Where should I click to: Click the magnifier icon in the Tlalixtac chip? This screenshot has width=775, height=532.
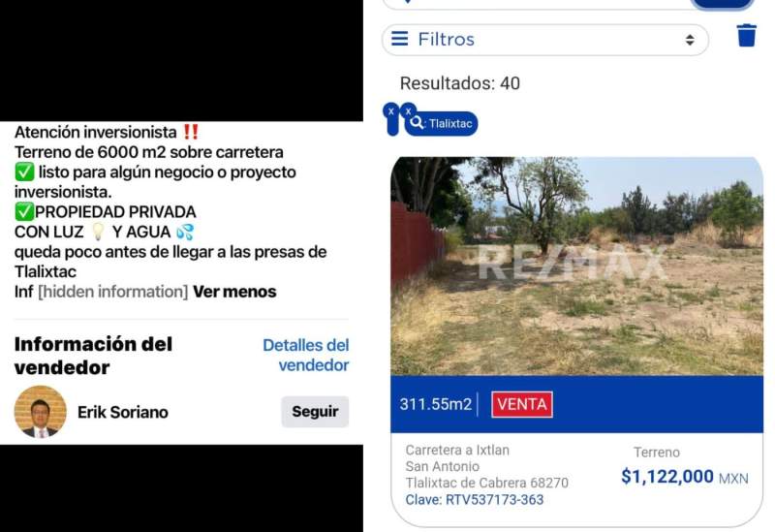pos(417,122)
